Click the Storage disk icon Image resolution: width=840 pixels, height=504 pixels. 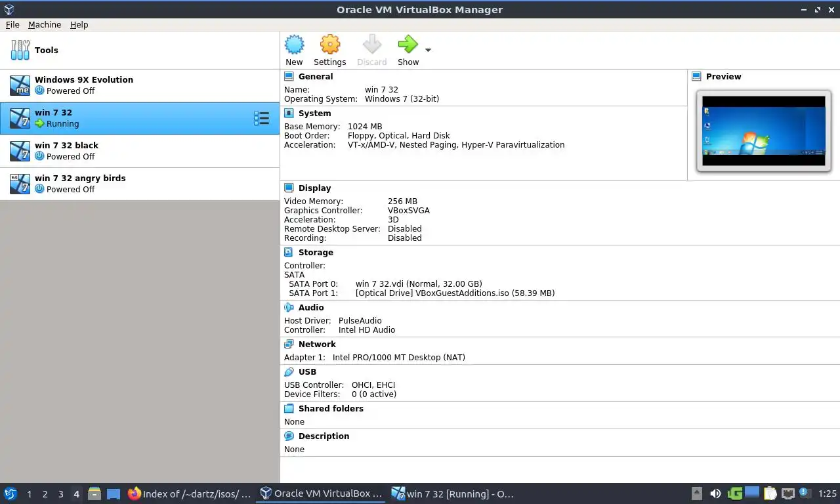pyautogui.click(x=289, y=252)
